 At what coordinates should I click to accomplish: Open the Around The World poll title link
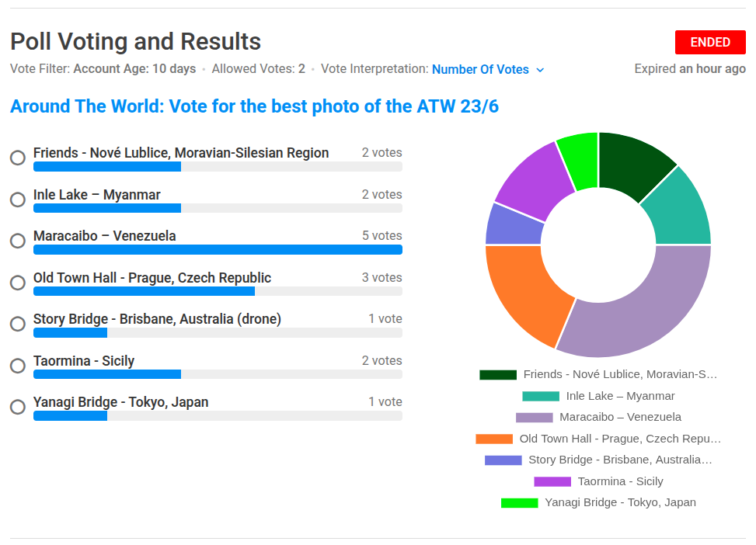[x=254, y=106]
